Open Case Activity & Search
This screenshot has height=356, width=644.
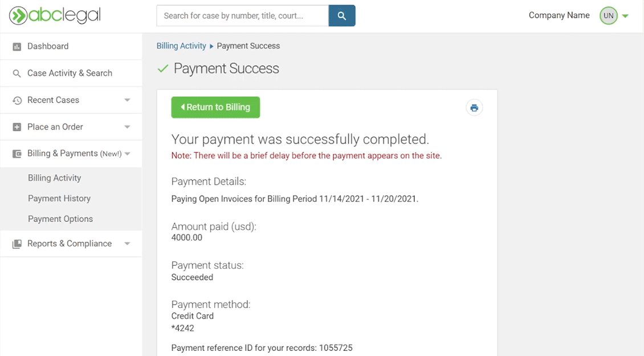point(70,74)
